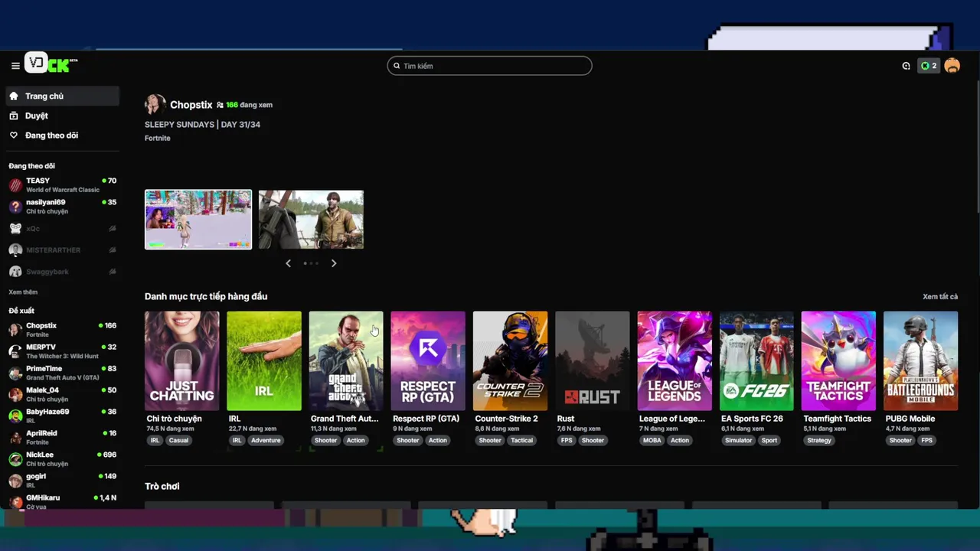Open offline MISTERARTHER channel

(x=62, y=249)
